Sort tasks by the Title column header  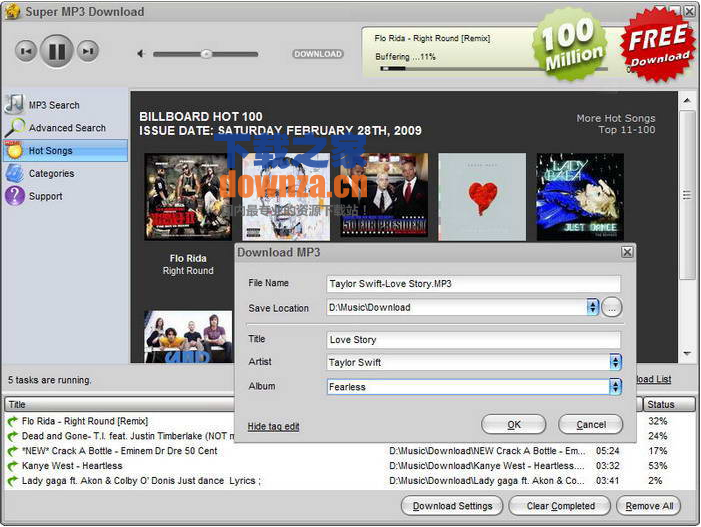pos(119,405)
